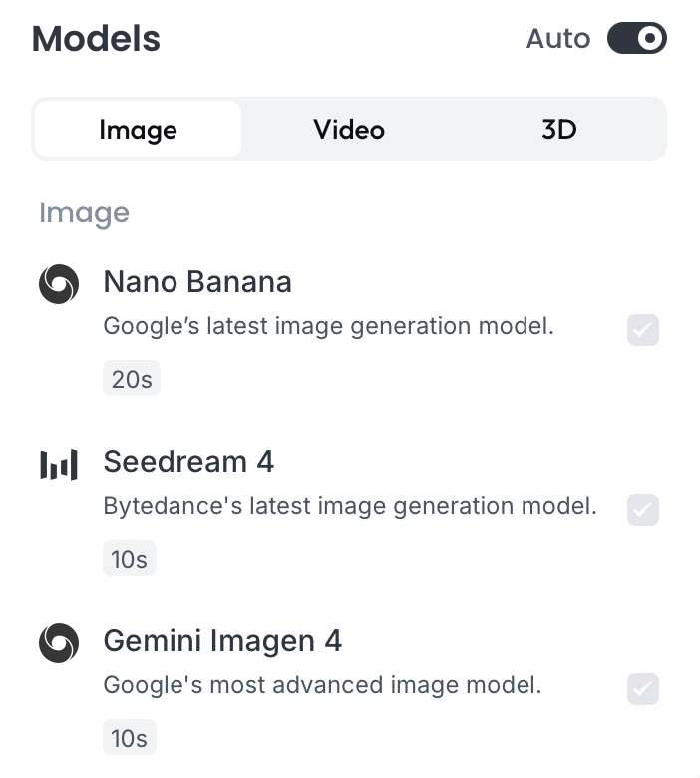
Task: Click the Bytedance model description text
Action: point(350,506)
